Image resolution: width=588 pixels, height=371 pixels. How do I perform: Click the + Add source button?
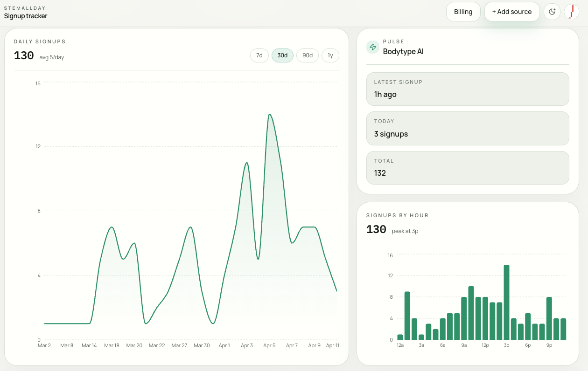[x=512, y=12]
